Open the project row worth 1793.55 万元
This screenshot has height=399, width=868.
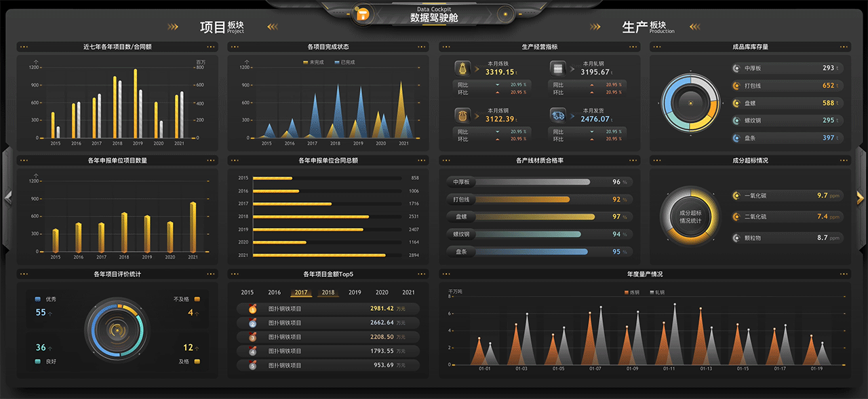point(328,351)
